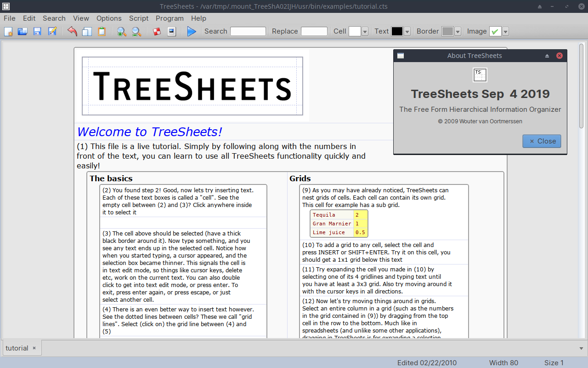This screenshot has width=588, height=368.
Task: Select cell '(4) There is an even better way'
Action: [x=183, y=320]
